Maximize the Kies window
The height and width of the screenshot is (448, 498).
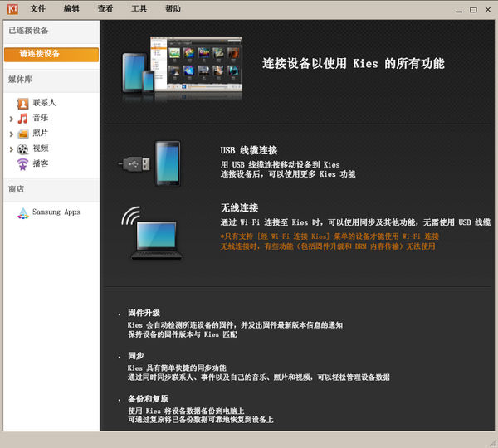click(473, 10)
